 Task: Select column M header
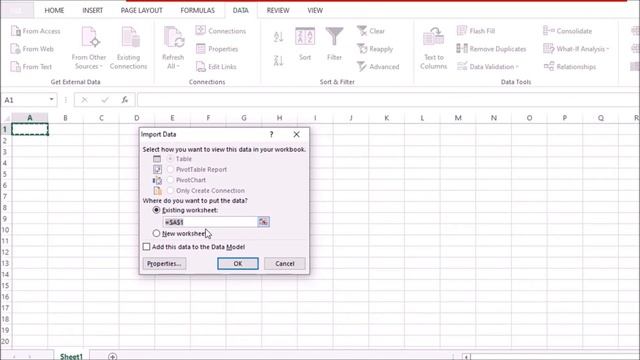point(458,118)
